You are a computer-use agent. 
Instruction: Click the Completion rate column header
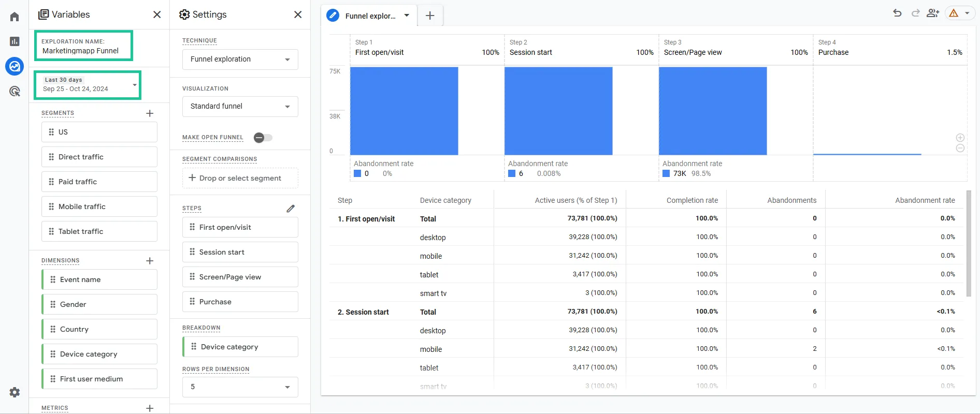pyautogui.click(x=692, y=200)
